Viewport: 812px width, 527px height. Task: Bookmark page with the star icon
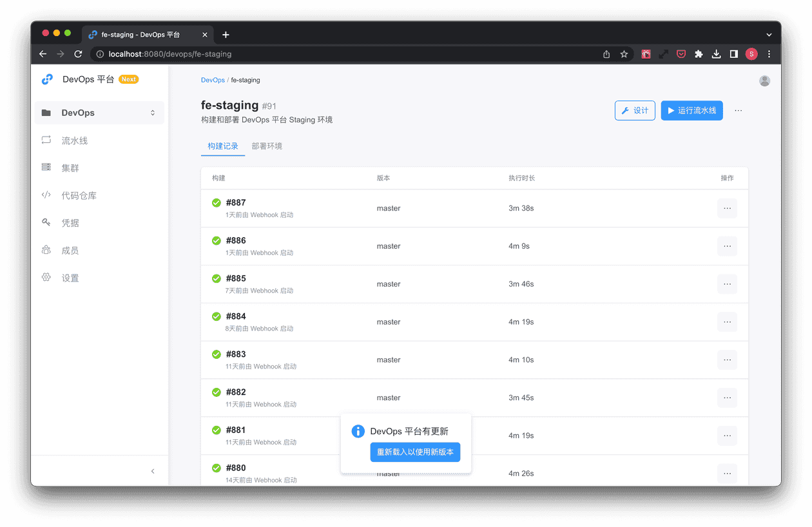click(x=624, y=54)
